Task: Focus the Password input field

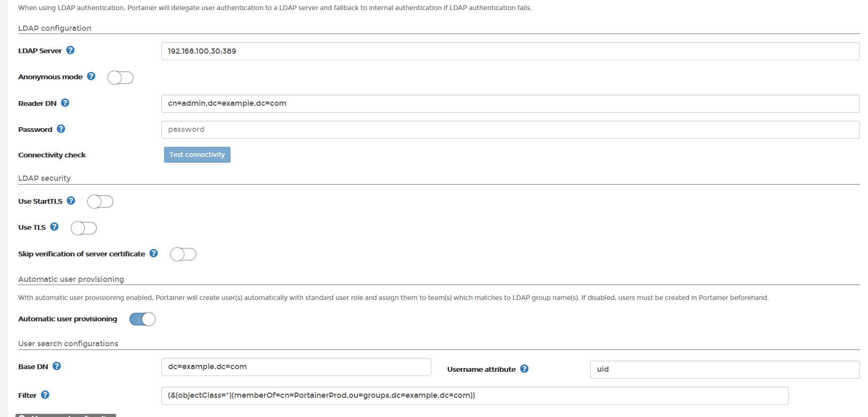Action: [x=373, y=129]
